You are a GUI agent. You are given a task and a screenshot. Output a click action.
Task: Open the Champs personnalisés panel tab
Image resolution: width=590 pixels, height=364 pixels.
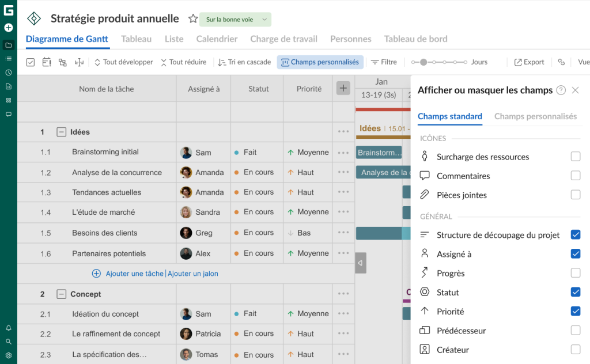[x=535, y=116]
